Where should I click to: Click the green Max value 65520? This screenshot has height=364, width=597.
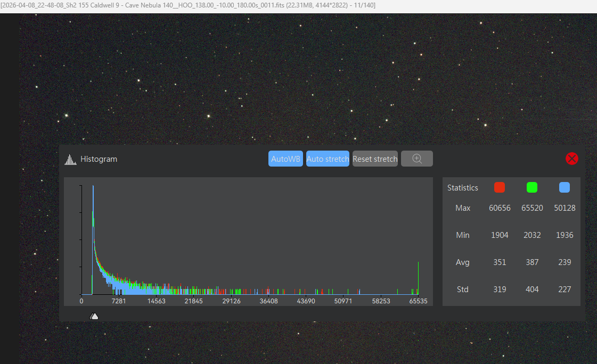(532, 208)
